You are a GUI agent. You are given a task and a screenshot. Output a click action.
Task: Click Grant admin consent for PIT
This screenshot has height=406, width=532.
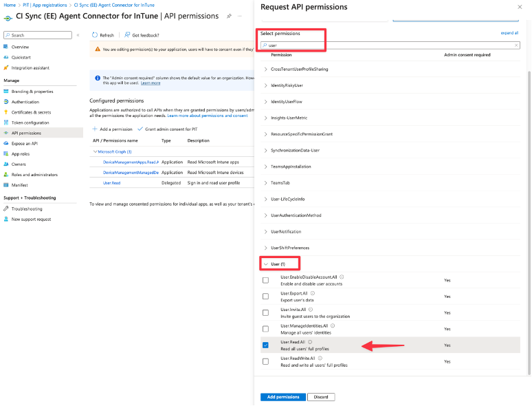tap(168, 129)
